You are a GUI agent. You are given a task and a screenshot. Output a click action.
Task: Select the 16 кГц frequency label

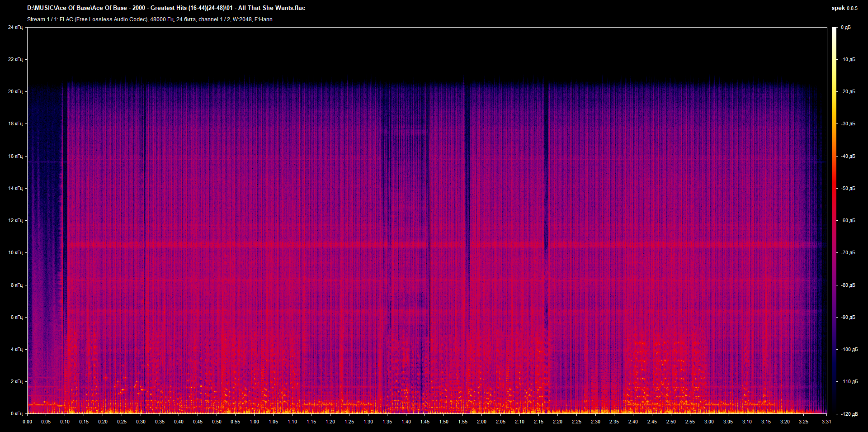15,156
